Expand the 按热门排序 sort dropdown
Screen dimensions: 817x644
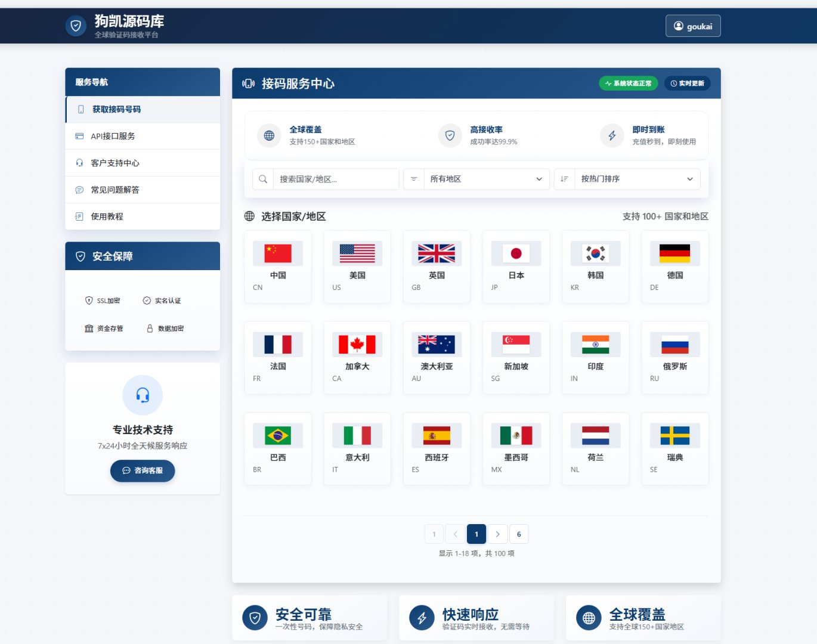click(637, 179)
